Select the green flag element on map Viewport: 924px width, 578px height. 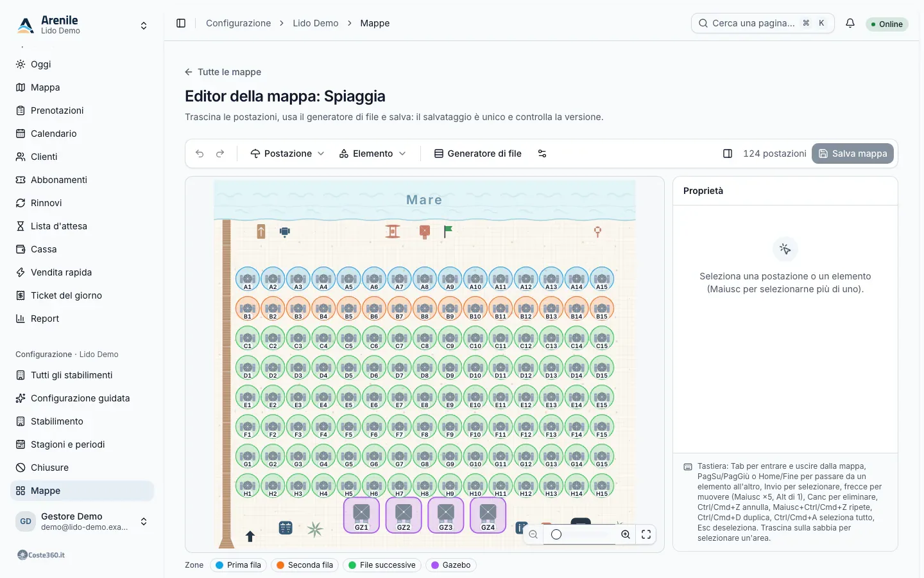[448, 231]
